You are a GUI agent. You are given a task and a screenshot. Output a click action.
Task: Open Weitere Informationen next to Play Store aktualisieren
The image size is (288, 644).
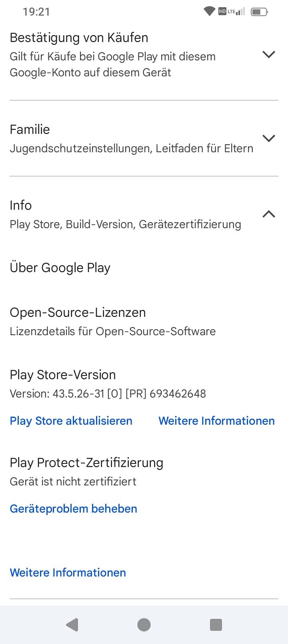click(216, 421)
